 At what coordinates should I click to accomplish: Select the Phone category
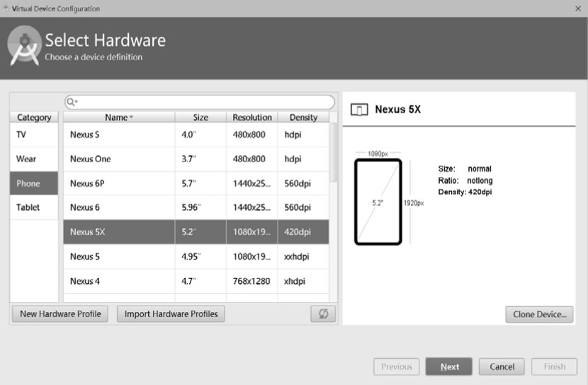[x=34, y=183]
